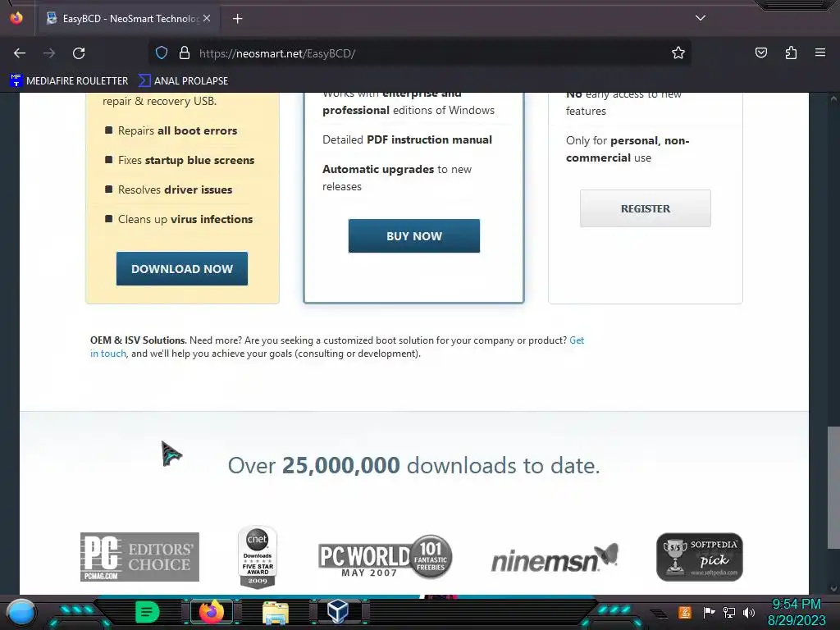The image size is (840, 630).
Task: Switch to Firefox in the taskbar
Action: (x=212, y=612)
